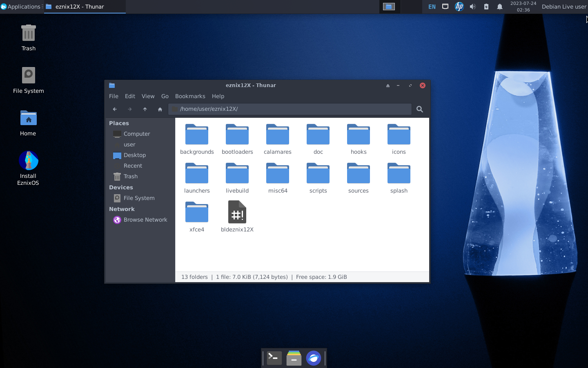Open the Edit menu
588x368 pixels.
[x=130, y=96]
